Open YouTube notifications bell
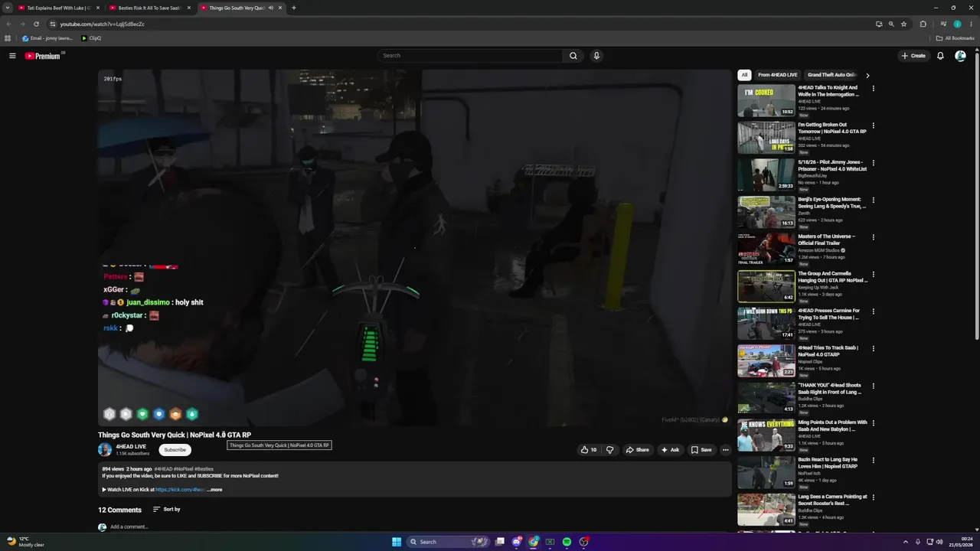This screenshot has width=980, height=551. (940, 56)
